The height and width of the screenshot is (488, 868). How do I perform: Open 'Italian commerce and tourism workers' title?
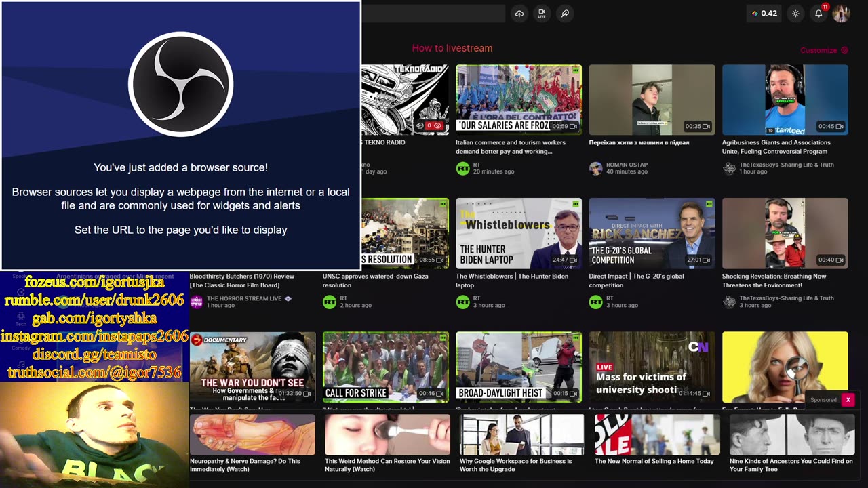pos(511,147)
